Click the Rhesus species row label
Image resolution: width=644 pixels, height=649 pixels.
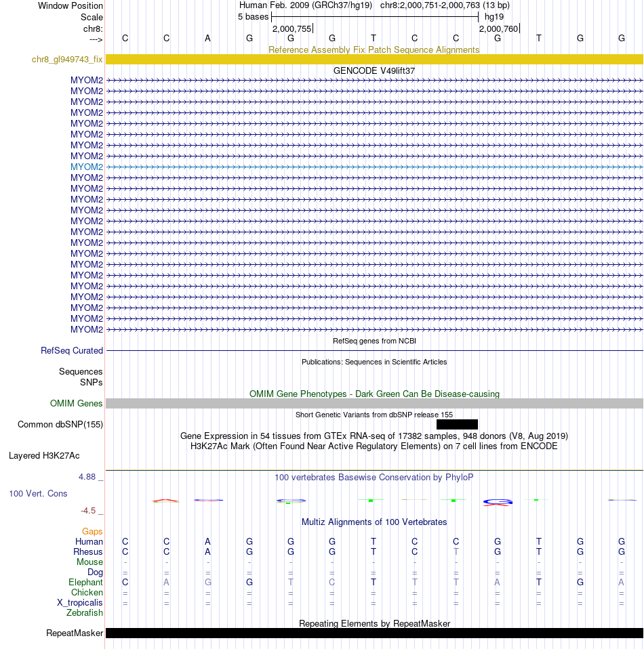[x=88, y=551]
